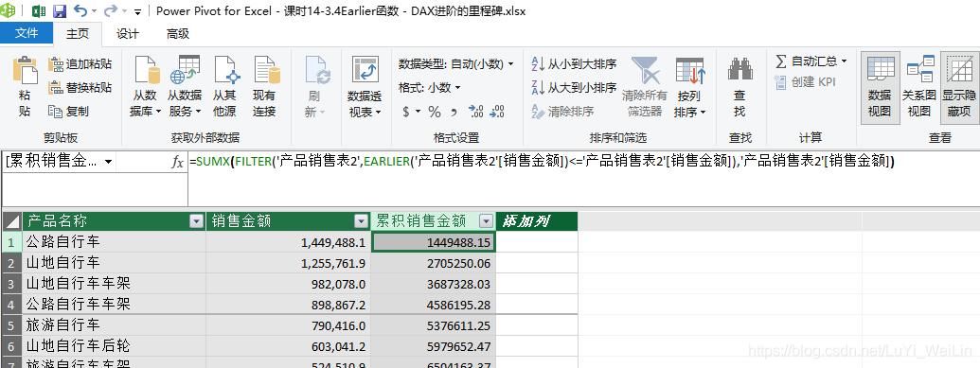This screenshot has height=368, width=980.
Task: Open the 自动汇总 (AutoSum) dropdown
Action: (x=811, y=61)
